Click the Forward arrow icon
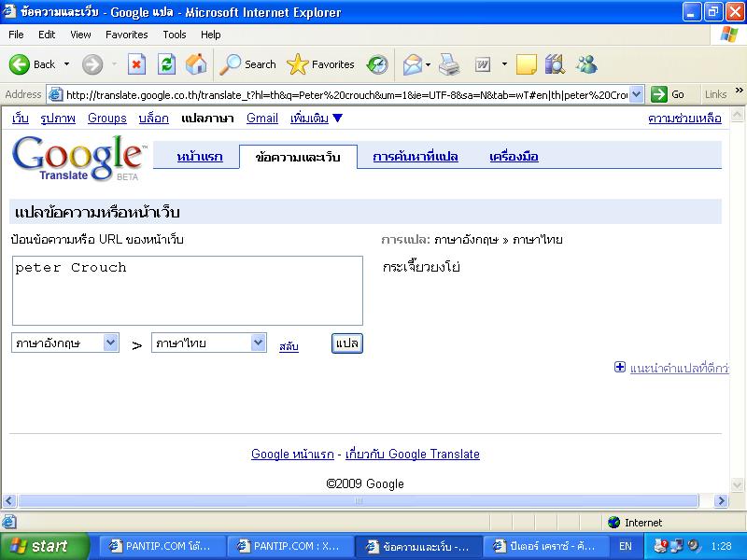Screen dimensions: 747x560 coord(92,64)
